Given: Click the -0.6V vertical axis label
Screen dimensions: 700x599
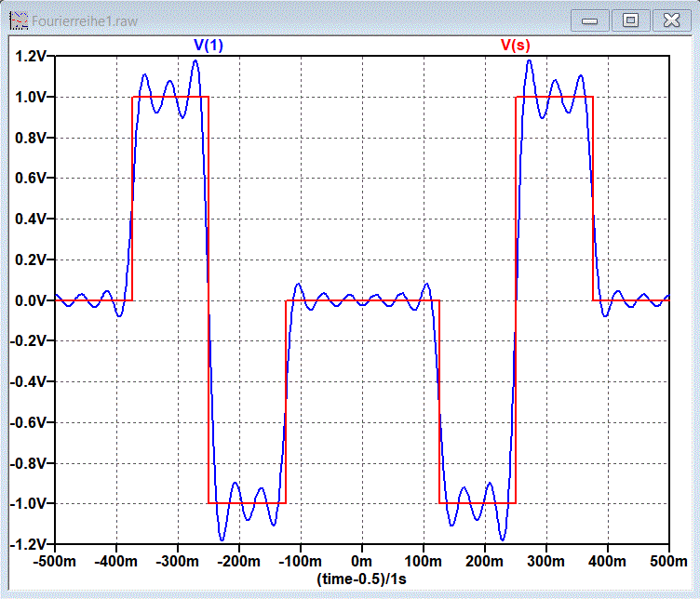Looking at the screenshot, I should pyautogui.click(x=28, y=422).
